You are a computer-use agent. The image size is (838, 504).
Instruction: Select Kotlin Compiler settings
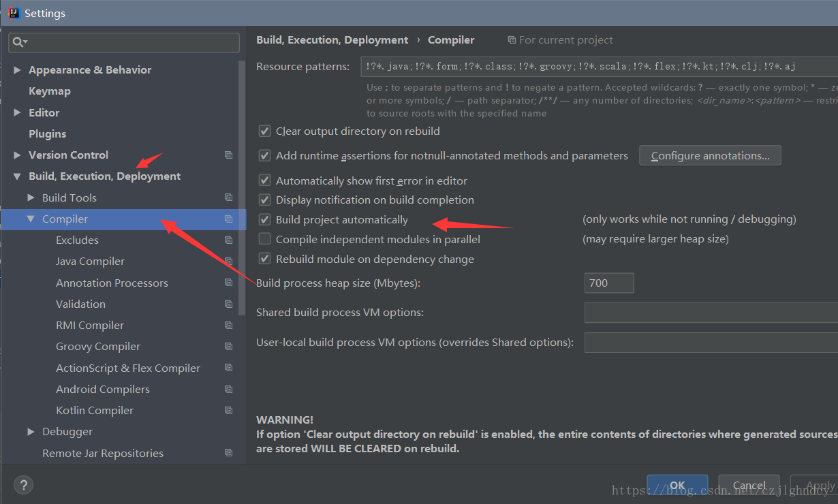click(95, 411)
